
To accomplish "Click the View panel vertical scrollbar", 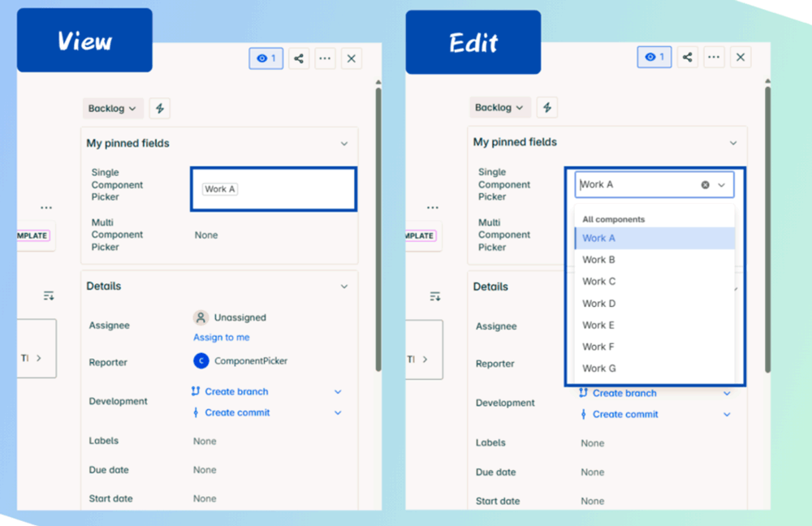I will (378, 227).
